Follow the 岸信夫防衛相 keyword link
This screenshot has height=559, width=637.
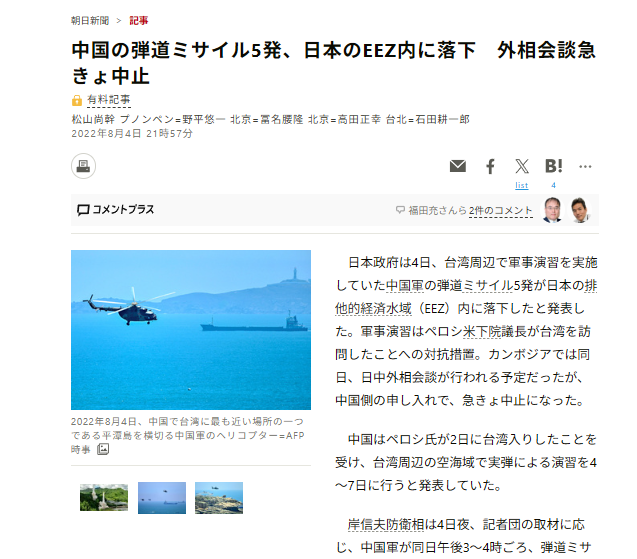pyautogui.click(x=386, y=524)
